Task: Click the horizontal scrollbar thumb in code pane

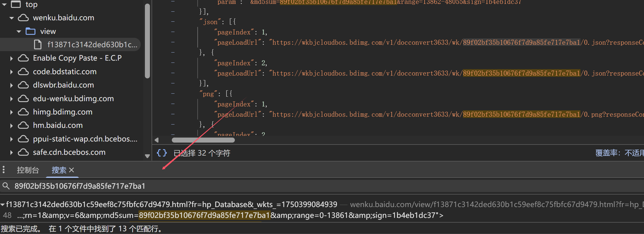Action: coord(203,140)
